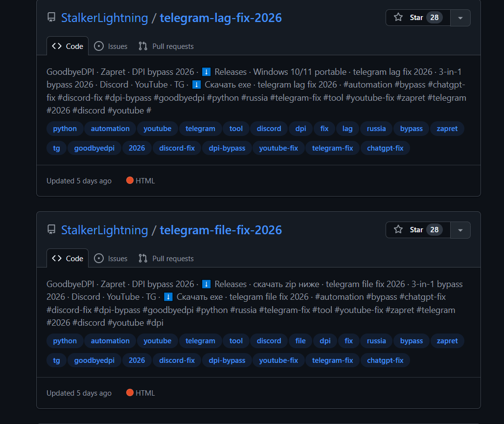Click 'Updated 5 days ago' in lag-fix card
The image size is (504, 424).
(x=79, y=181)
